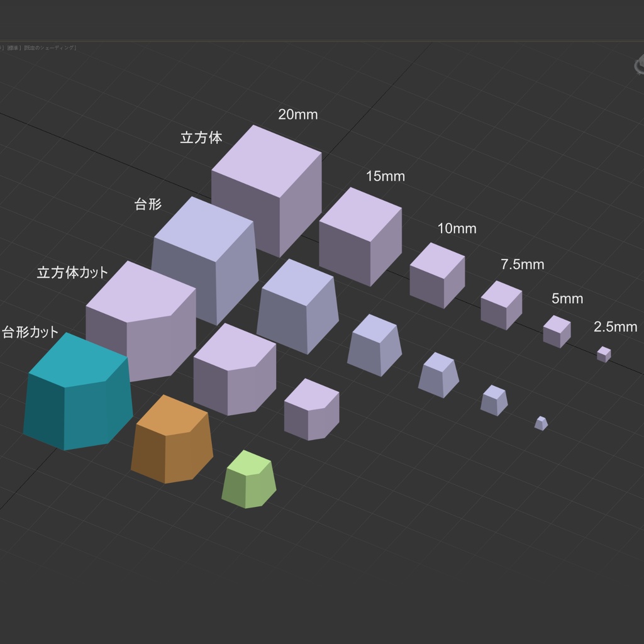Click the 7.5mm text label
This screenshot has width=644, height=644.
pyautogui.click(x=523, y=265)
